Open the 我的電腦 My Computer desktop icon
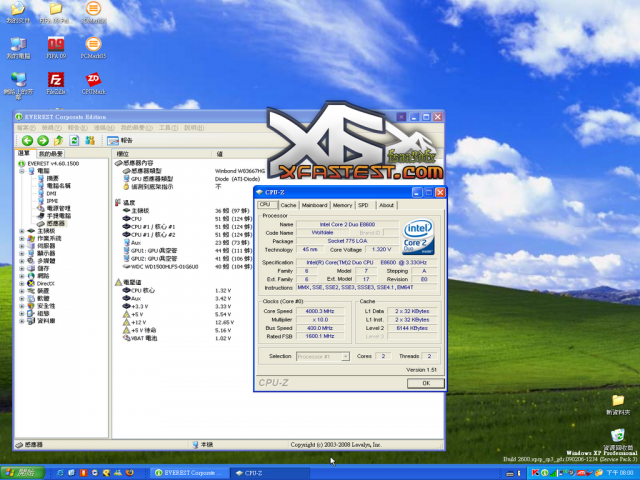Image resolution: width=640 pixels, height=480 pixels. pyautogui.click(x=18, y=48)
